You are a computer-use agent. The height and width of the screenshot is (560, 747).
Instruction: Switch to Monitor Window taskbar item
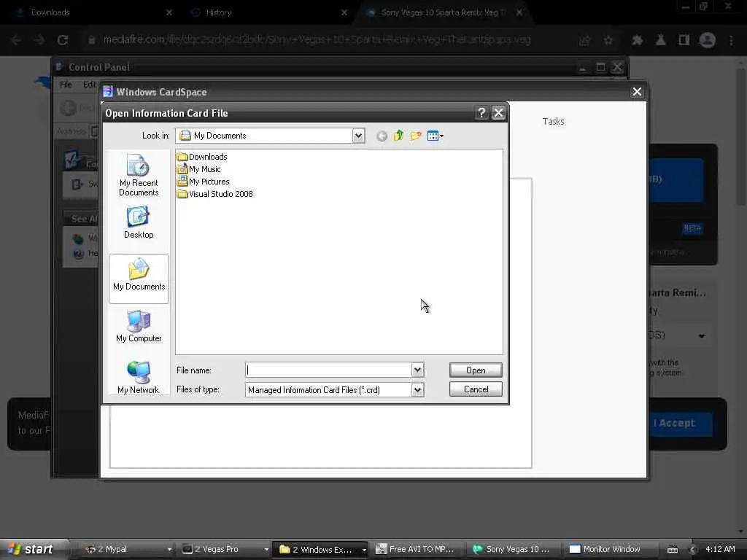tap(609, 549)
